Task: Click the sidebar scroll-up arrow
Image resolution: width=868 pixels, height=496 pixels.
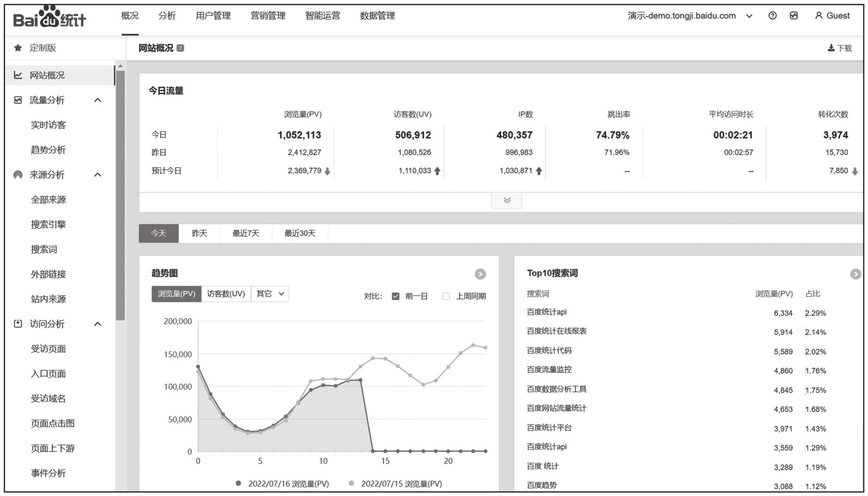Action: 120,66
